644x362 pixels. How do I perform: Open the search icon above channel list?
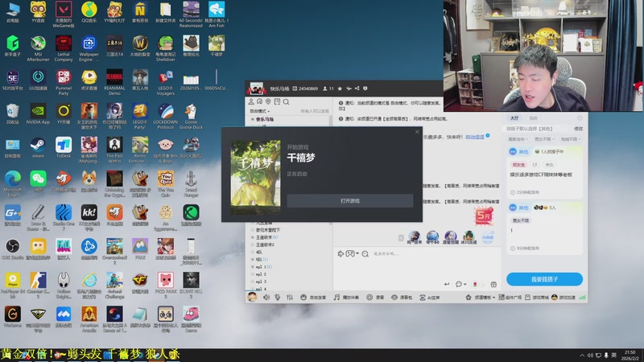tap(287, 102)
